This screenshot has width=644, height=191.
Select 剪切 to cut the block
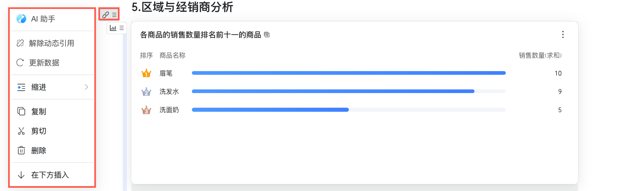point(39,131)
